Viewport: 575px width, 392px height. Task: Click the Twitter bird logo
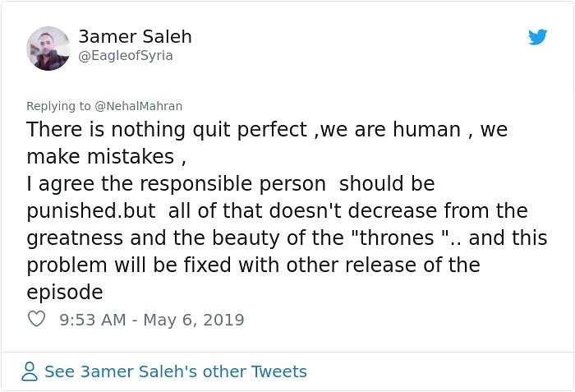coord(537,37)
